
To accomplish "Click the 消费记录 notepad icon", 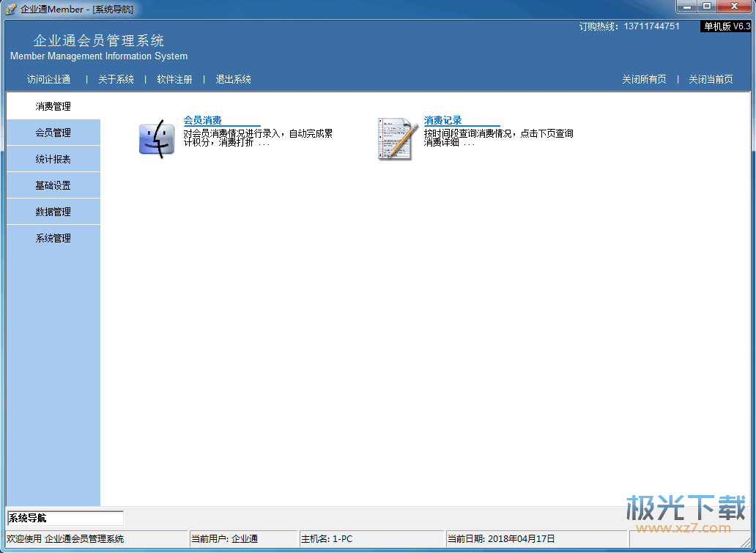I will 397,139.
